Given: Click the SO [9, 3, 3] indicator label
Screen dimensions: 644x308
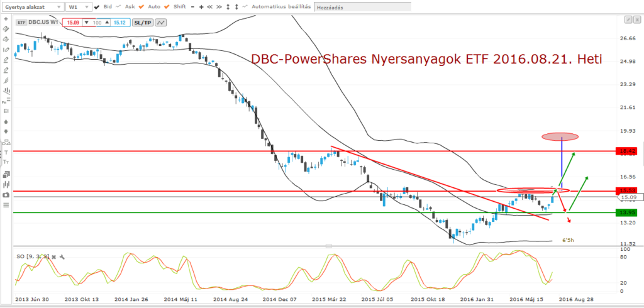Looking at the screenshot, I should [33, 256].
